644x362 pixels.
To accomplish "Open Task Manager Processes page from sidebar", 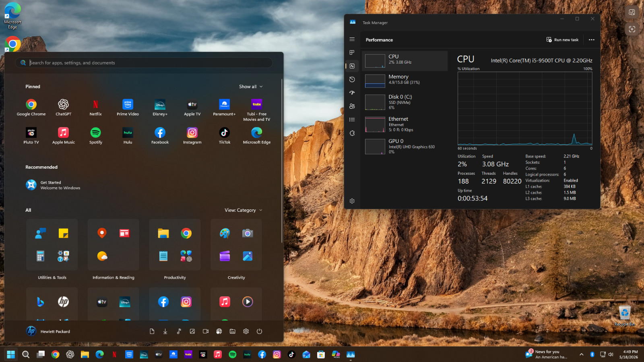I will tap(352, 52).
